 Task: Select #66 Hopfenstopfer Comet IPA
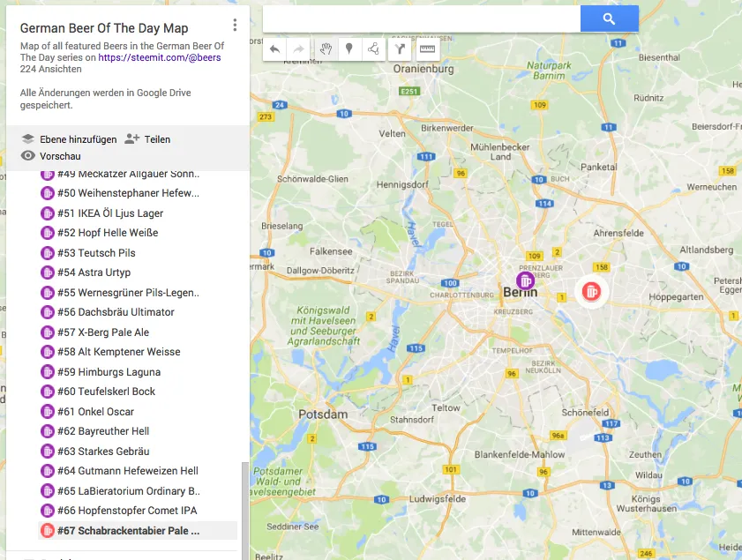[128, 511]
